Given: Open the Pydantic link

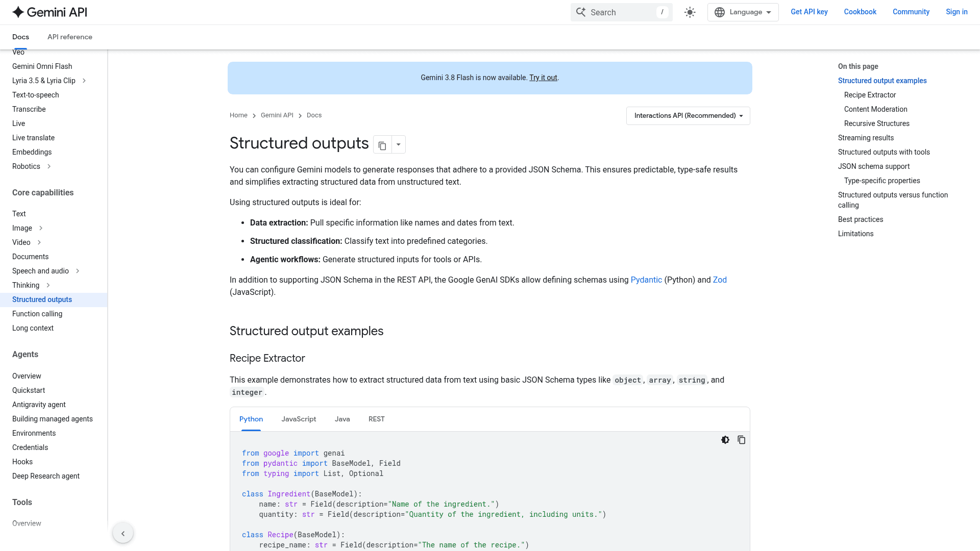Looking at the screenshot, I should tap(646, 280).
